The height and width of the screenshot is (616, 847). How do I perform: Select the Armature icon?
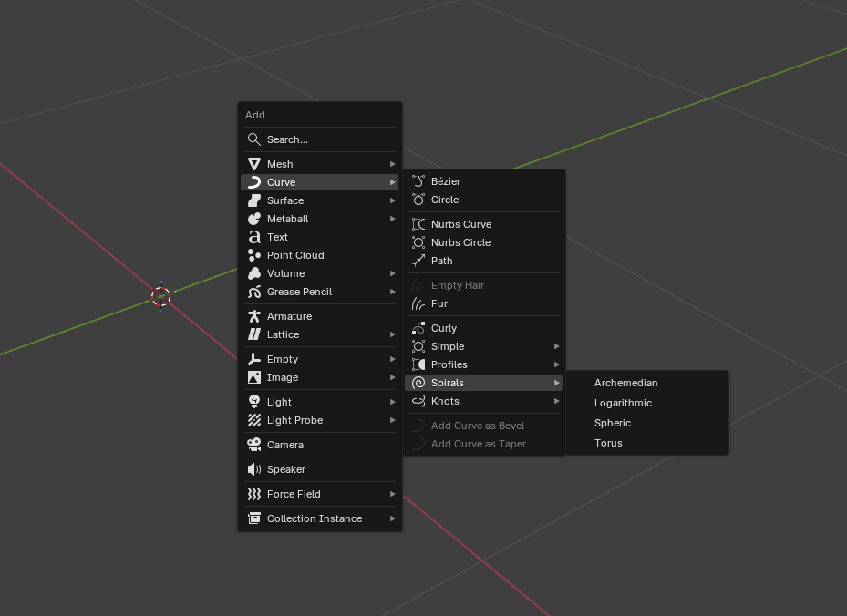(254, 316)
